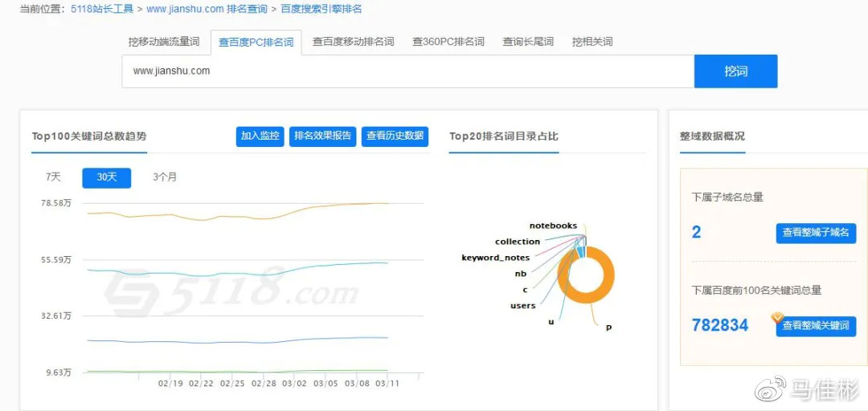
Task: Click the Top100关键词总数趋势 heading
Action: [89, 136]
